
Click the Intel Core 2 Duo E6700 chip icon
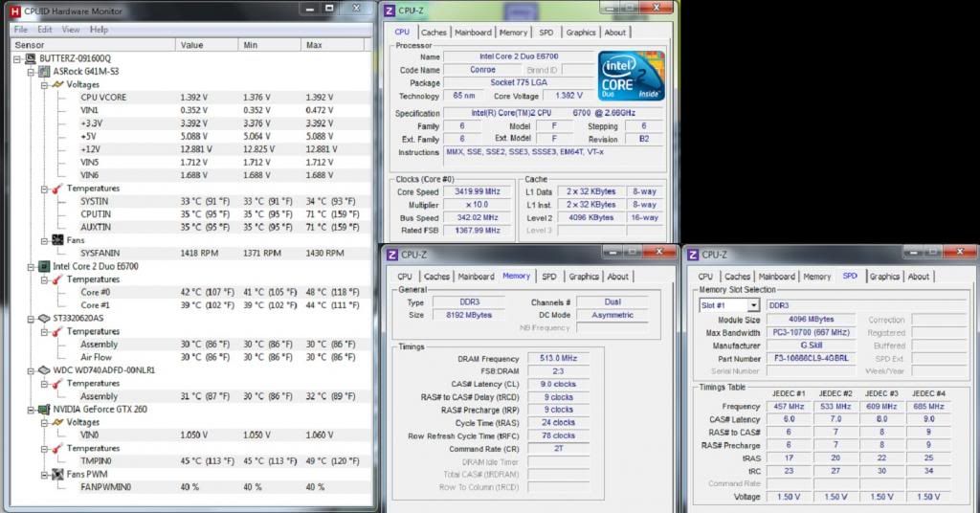pos(44,266)
